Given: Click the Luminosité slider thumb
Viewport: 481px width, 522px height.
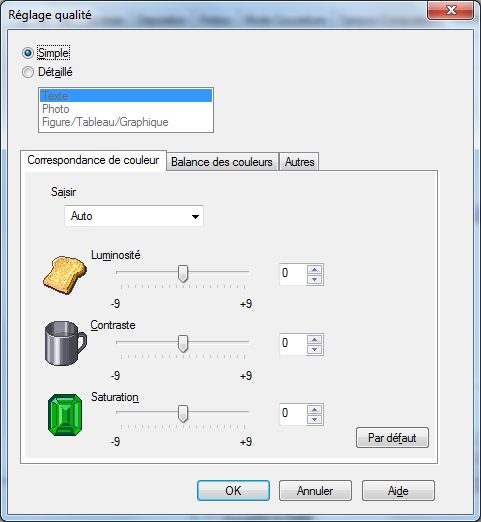Looking at the screenshot, I should 183,274.
